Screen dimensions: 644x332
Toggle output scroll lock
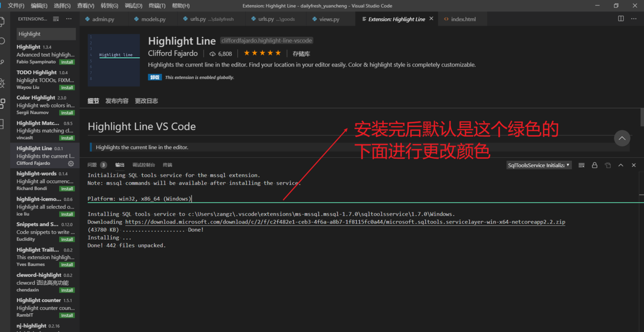(x=595, y=165)
